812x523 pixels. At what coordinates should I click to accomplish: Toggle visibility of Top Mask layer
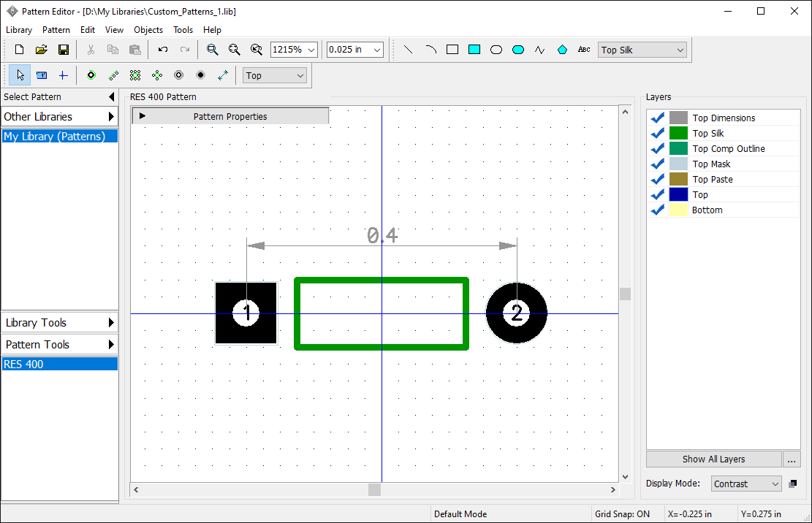tap(658, 164)
